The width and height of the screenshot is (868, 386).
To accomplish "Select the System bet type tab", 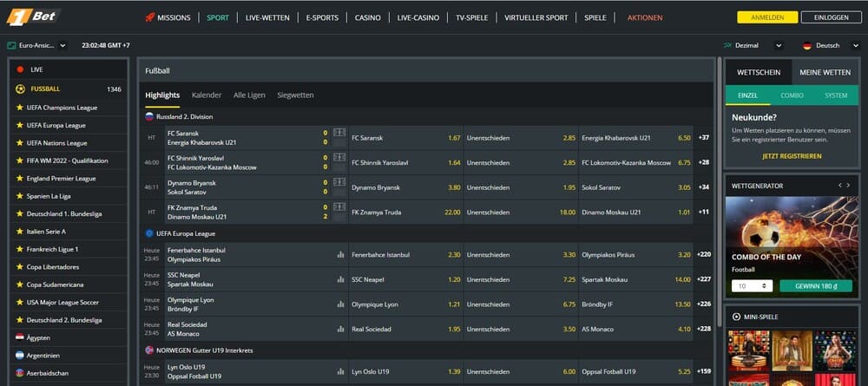I will click(836, 95).
